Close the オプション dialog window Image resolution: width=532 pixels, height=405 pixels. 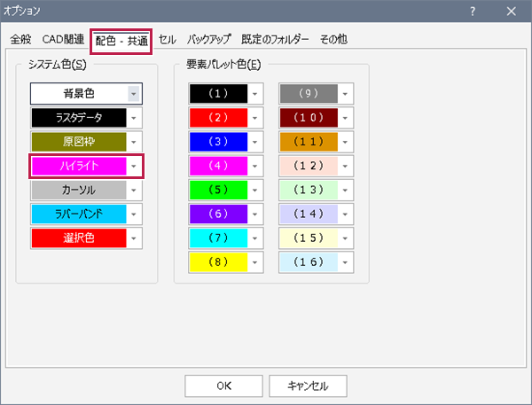[511, 12]
